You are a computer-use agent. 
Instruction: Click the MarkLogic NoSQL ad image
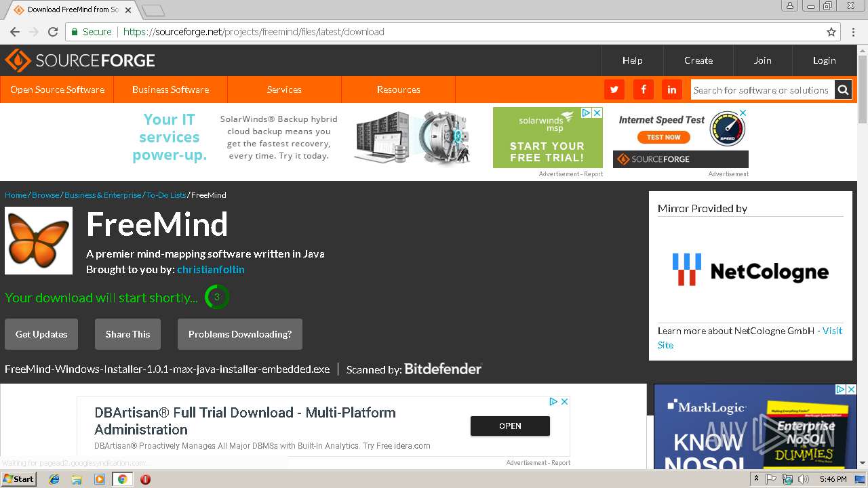tap(755, 427)
